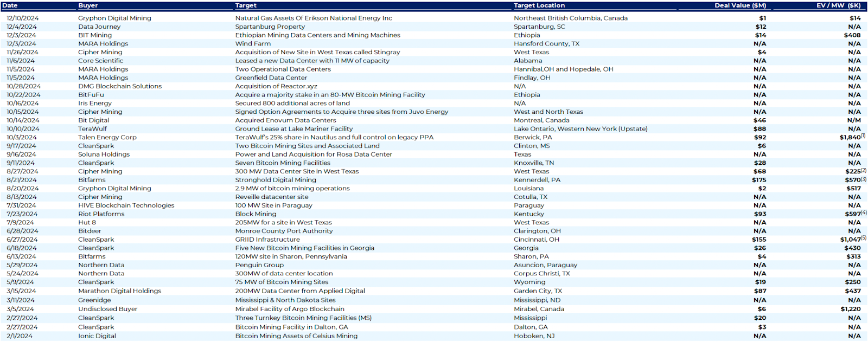Select the deal value $175

pos(759,180)
